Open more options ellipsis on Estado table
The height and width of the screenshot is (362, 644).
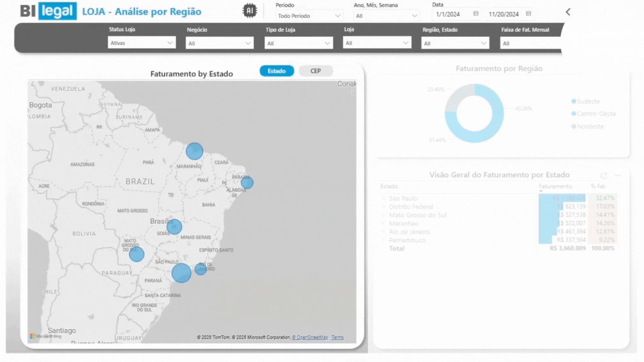coord(618,175)
